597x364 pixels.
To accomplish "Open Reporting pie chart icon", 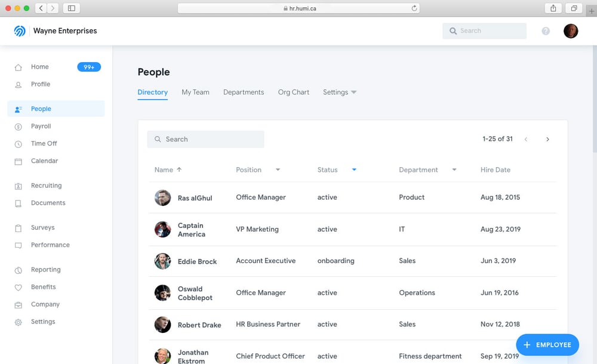I will [x=19, y=270].
